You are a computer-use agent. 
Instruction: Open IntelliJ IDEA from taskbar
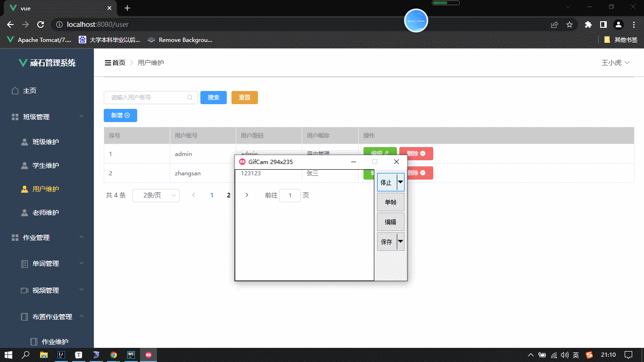pyautogui.click(x=61, y=355)
